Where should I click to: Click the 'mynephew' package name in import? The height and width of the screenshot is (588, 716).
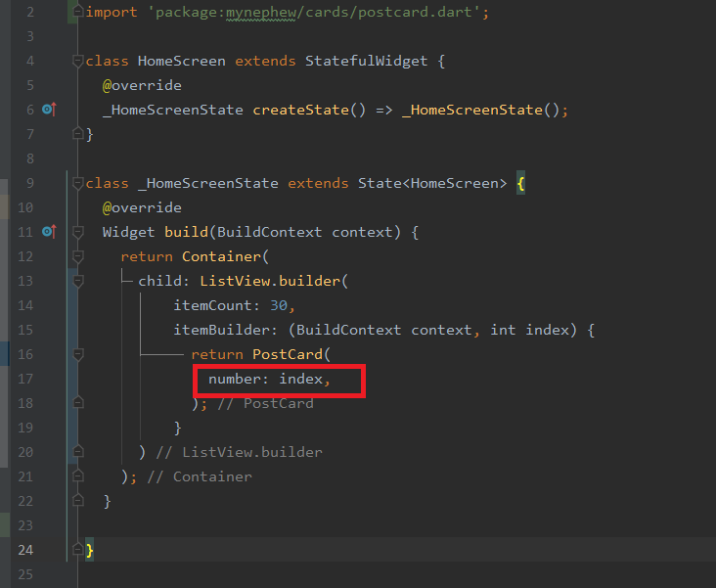(261, 13)
